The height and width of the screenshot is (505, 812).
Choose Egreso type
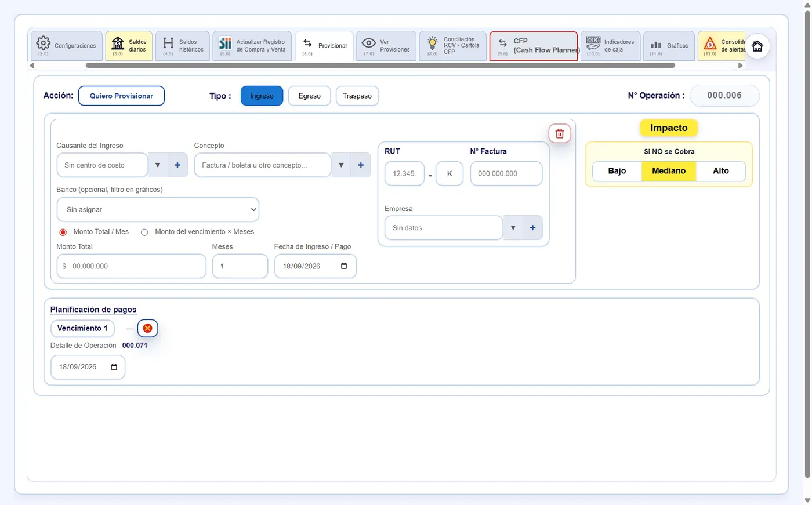point(309,96)
